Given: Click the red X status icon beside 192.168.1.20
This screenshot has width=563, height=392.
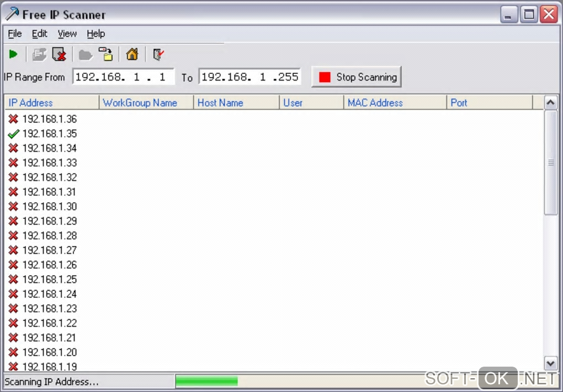Looking at the screenshot, I should [x=13, y=352].
